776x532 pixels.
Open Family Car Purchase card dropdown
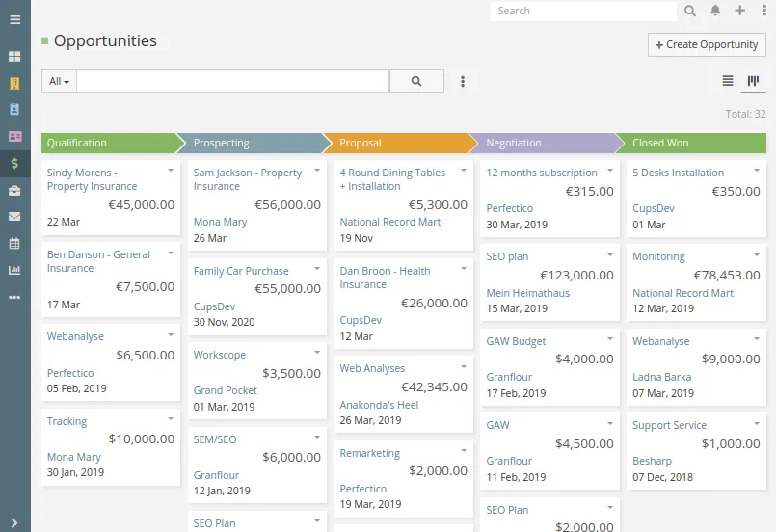pos(317,268)
